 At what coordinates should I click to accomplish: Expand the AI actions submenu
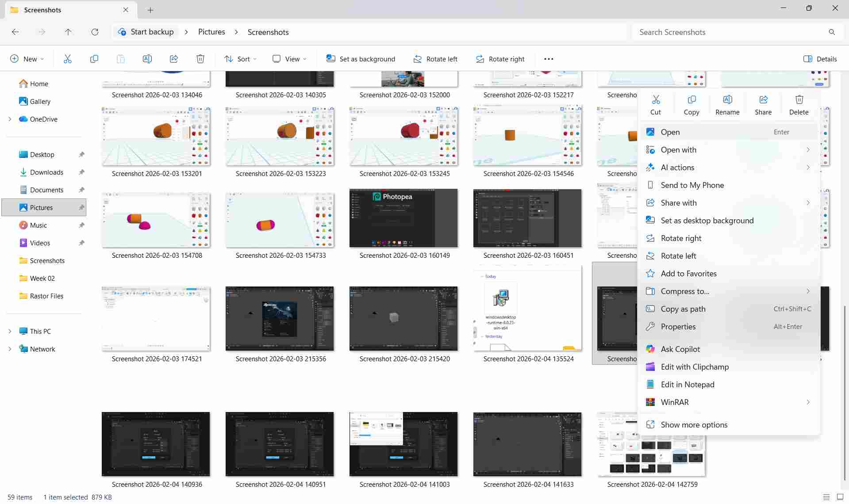pyautogui.click(x=729, y=167)
